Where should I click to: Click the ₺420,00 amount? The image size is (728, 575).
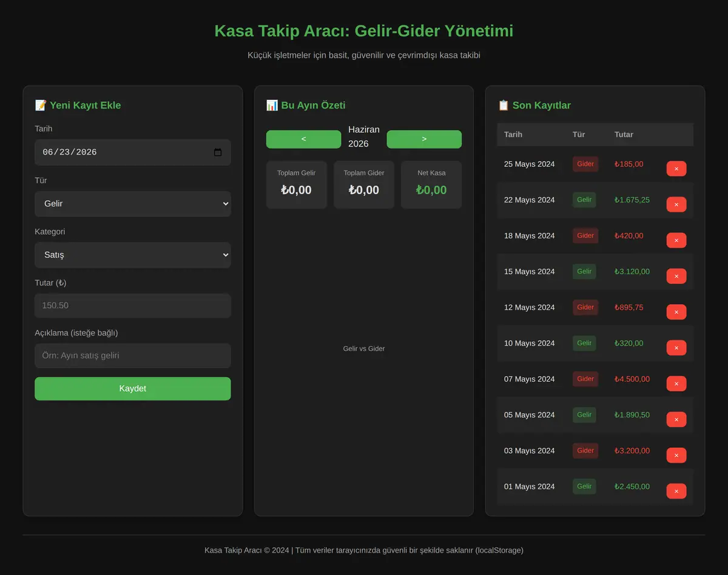(629, 235)
